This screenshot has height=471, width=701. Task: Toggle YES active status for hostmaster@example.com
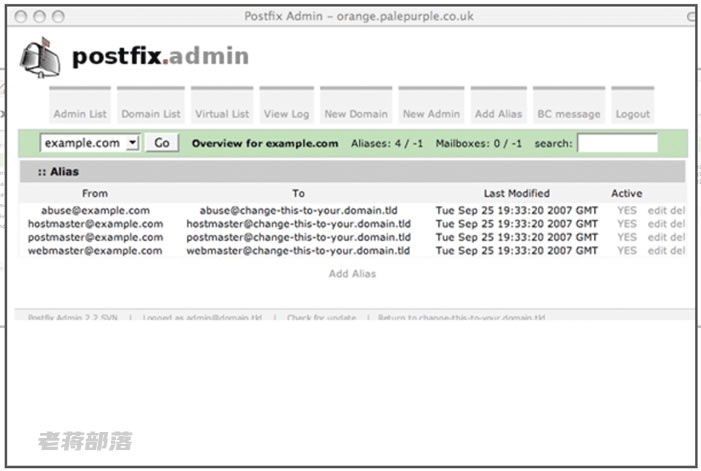[x=627, y=224]
